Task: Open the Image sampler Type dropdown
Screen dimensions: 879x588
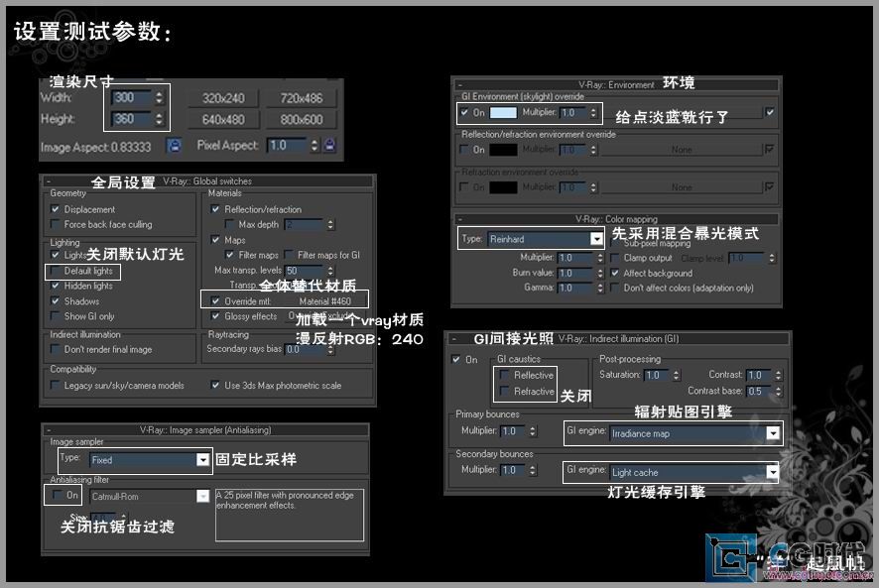Action: 202,460
